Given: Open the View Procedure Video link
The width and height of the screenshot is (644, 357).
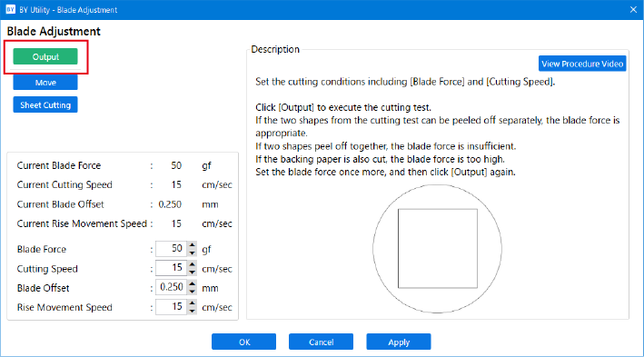Looking at the screenshot, I should [x=582, y=64].
